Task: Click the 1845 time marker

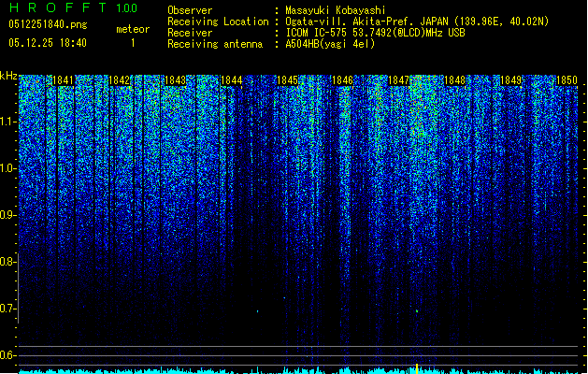Action: coord(287,80)
